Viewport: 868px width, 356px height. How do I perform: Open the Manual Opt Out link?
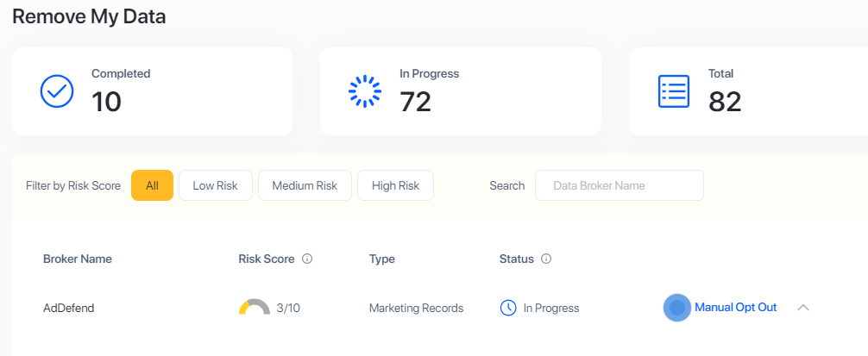point(735,308)
